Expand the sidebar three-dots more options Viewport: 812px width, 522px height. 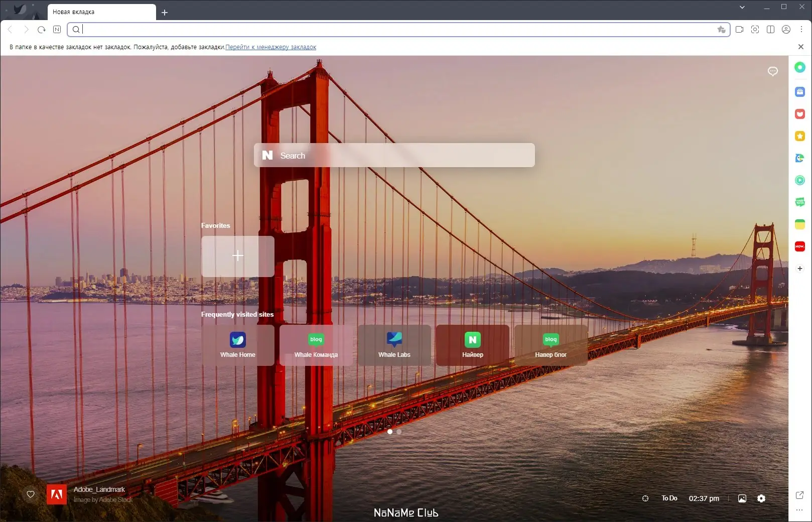click(x=800, y=510)
